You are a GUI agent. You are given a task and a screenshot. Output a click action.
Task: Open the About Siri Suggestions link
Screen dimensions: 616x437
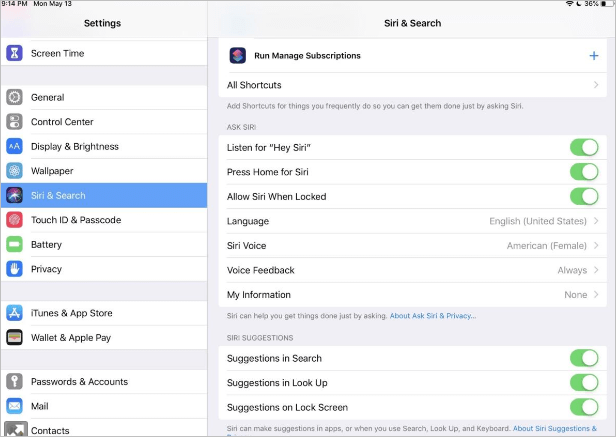555,428
